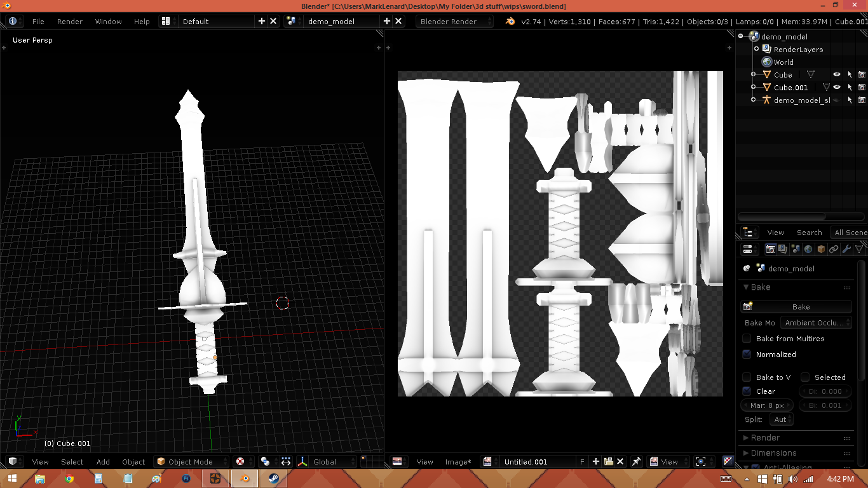This screenshot has height=488, width=868.
Task: Open the Object properties tab (orange cube)
Action: click(821, 249)
